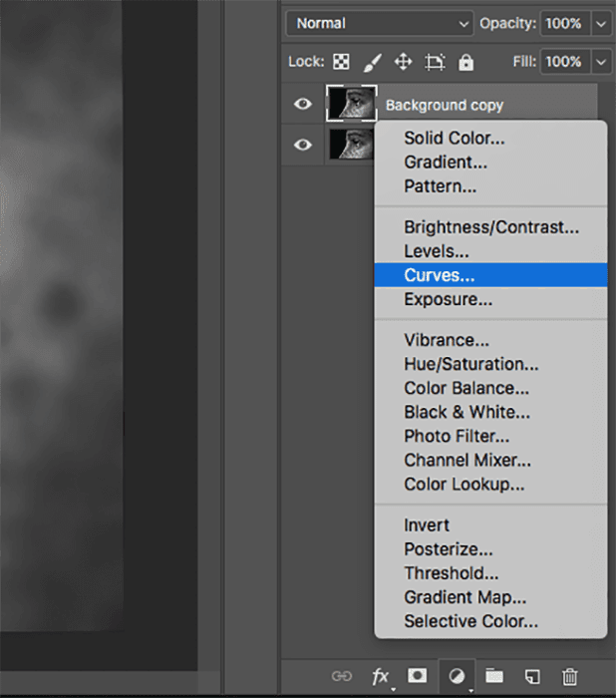Open the Fill slider dropdown arrow
This screenshot has height=698, width=616.
click(601, 62)
